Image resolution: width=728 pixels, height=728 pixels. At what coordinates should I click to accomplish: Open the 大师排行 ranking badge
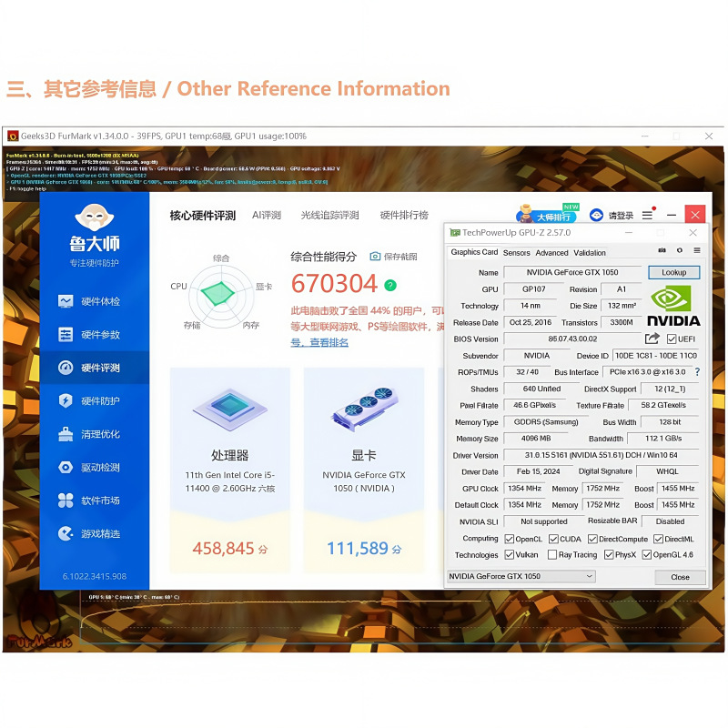pos(548,215)
